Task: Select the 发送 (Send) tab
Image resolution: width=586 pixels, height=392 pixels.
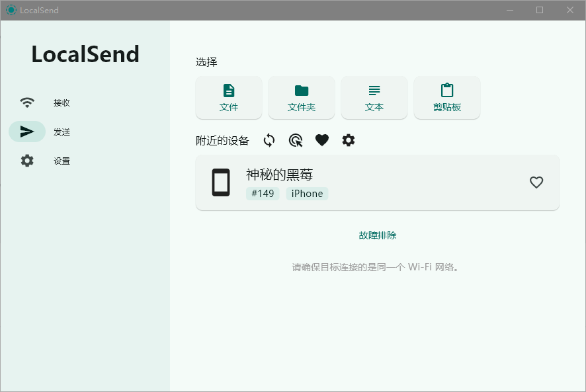Action: 45,132
